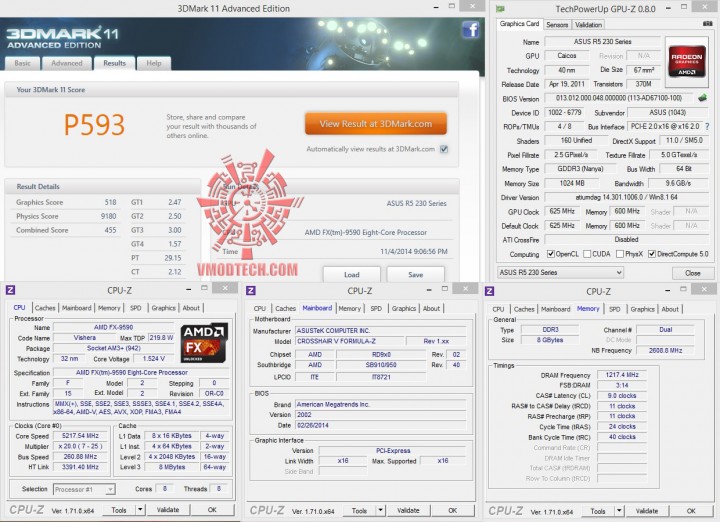Toggle automatically view results at 3DMark.com
Viewport: 720px width, 522px height.
point(444,149)
